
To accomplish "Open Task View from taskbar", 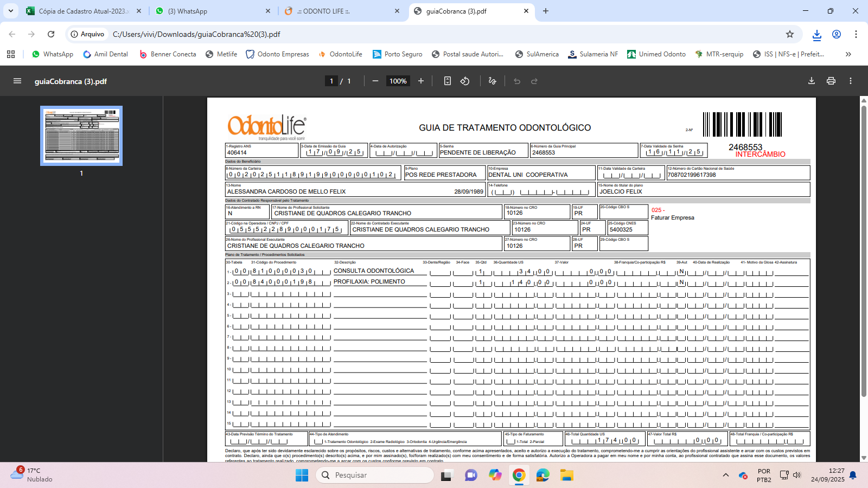I will tap(446, 476).
